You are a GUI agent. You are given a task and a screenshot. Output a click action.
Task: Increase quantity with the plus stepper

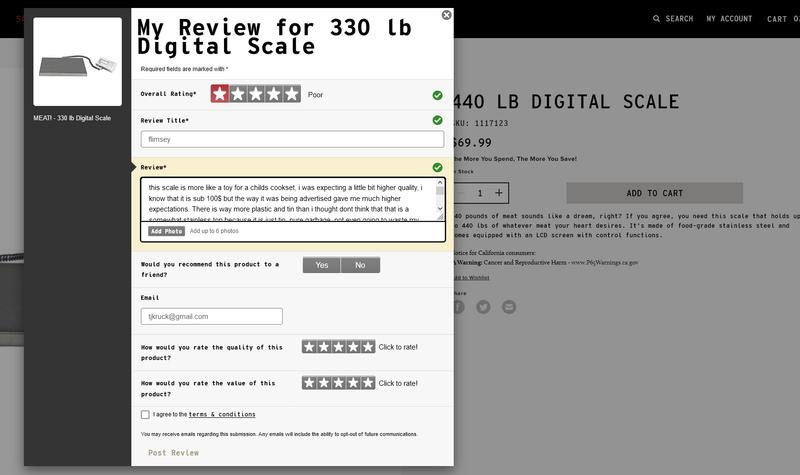499,193
